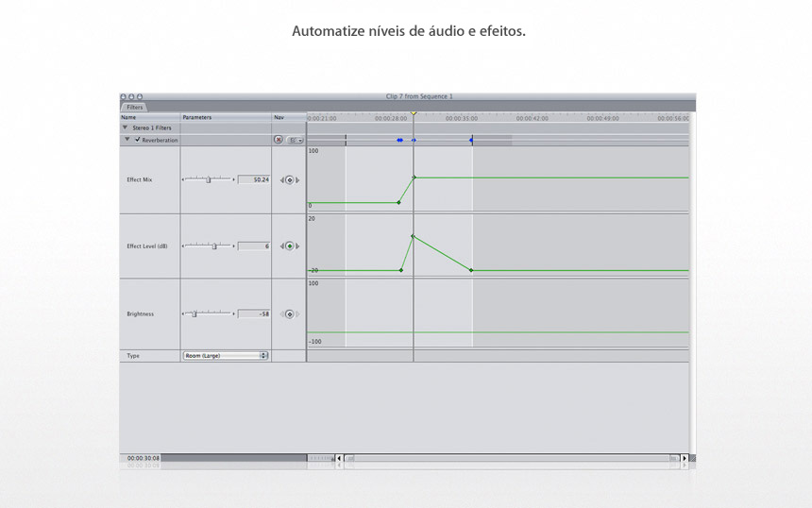The image size is (812, 508).
Task: Collapse the Stereo 1 Filters group
Action: [126, 127]
